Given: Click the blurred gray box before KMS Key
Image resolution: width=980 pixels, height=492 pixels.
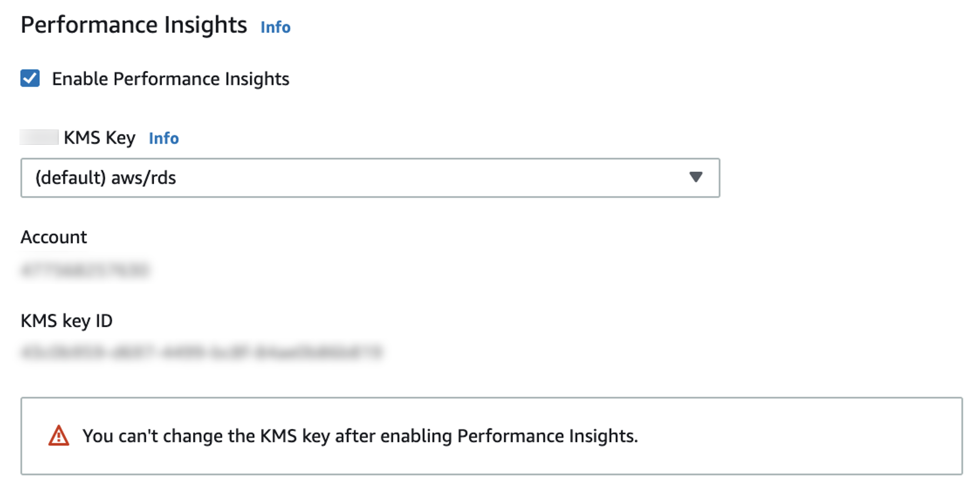Looking at the screenshot, I should tap(39, 137).
